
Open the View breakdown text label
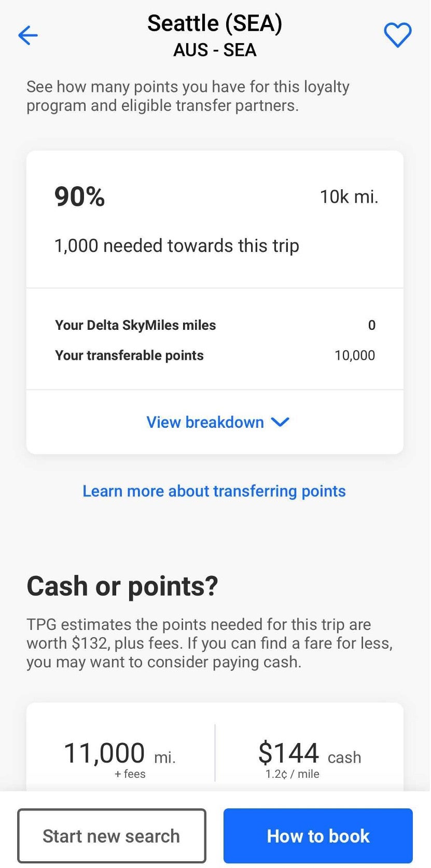tap(205, 422)
